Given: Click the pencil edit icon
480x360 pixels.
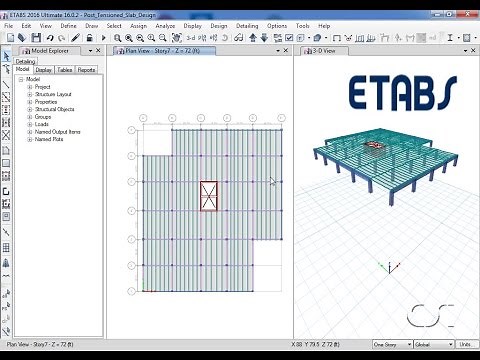Looking at the screenshot, I should [76, 38].
